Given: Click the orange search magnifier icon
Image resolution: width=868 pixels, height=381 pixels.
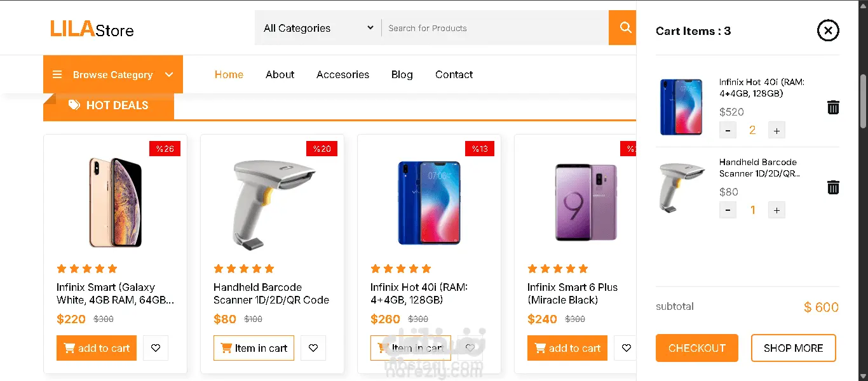Looking at the screenshot, I should 625,28.
